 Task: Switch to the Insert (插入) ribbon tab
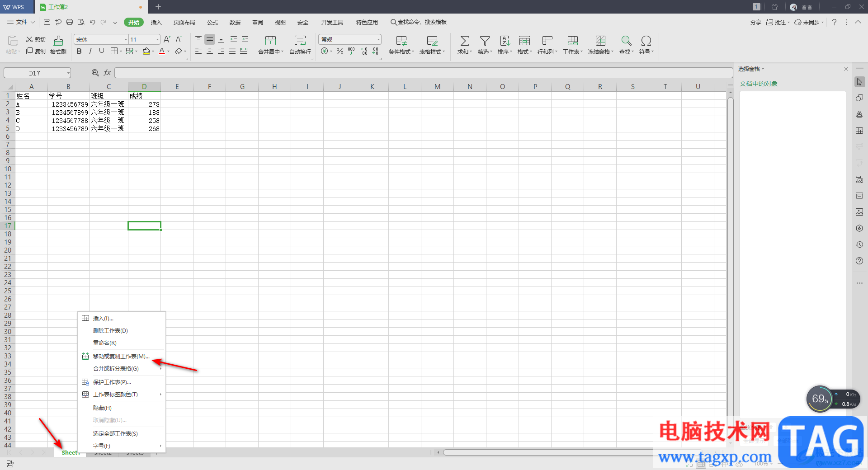point(156,22)
